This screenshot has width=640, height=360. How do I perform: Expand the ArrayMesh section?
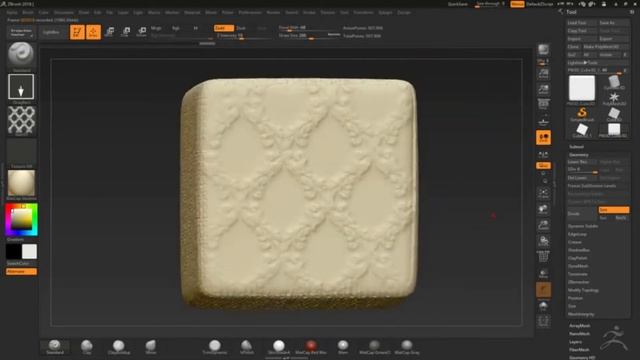point(580,326)
